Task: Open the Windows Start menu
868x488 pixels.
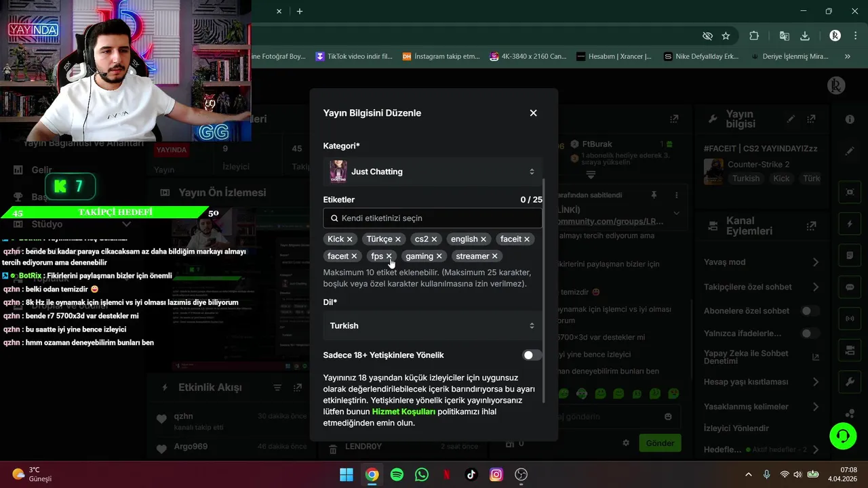Action: coord(347,474)
